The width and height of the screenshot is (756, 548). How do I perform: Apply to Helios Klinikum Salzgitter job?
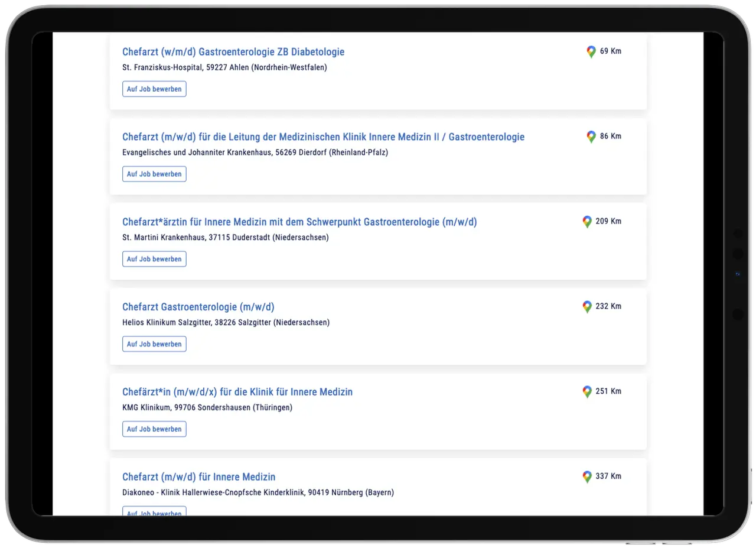154,345
